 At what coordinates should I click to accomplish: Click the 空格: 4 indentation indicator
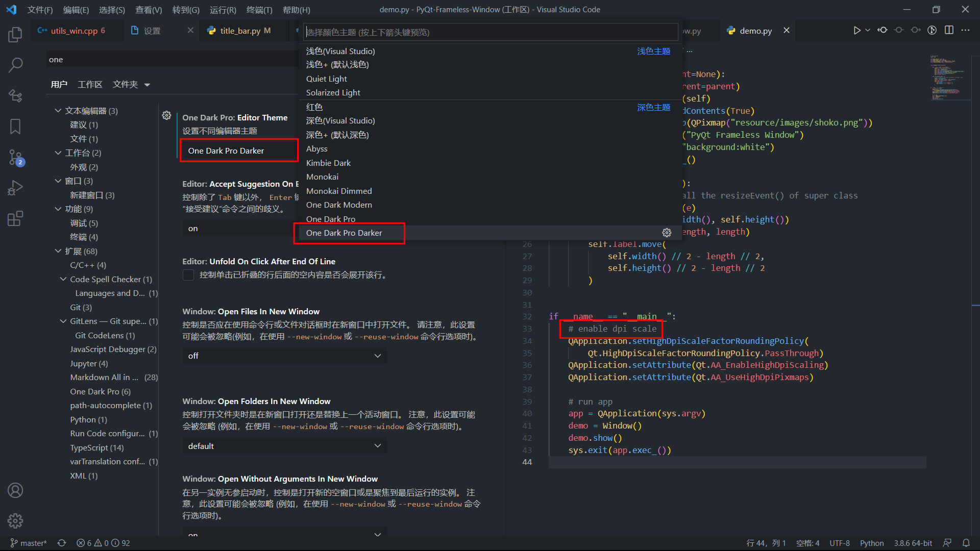(807, 543)
